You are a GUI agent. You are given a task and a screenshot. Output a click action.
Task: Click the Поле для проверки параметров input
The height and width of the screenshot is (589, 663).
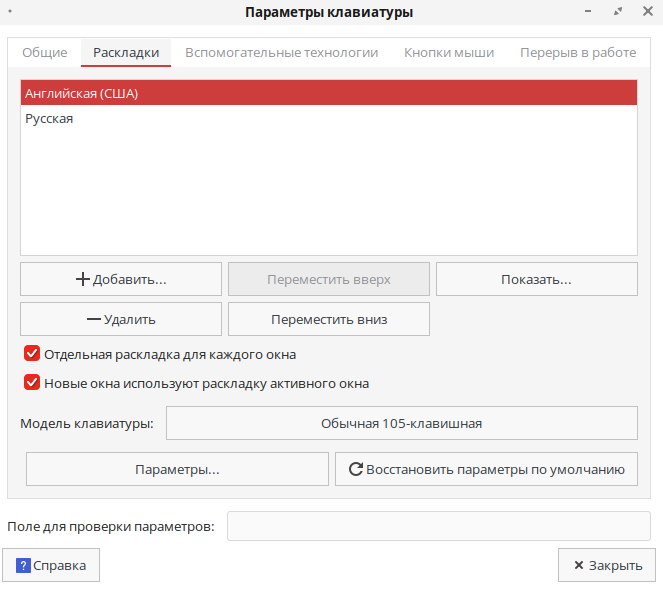pyautogui.click(x=438, y=526)
